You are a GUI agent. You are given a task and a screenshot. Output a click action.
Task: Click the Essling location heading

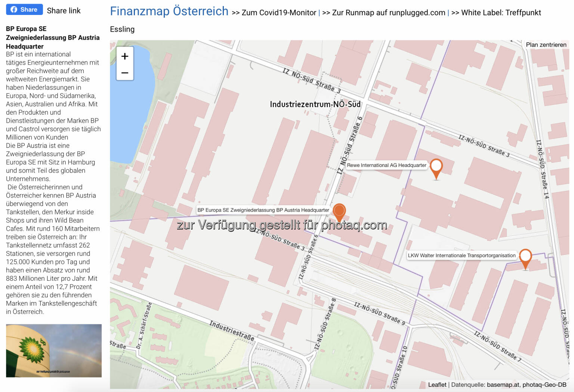(x=122, y=29)
